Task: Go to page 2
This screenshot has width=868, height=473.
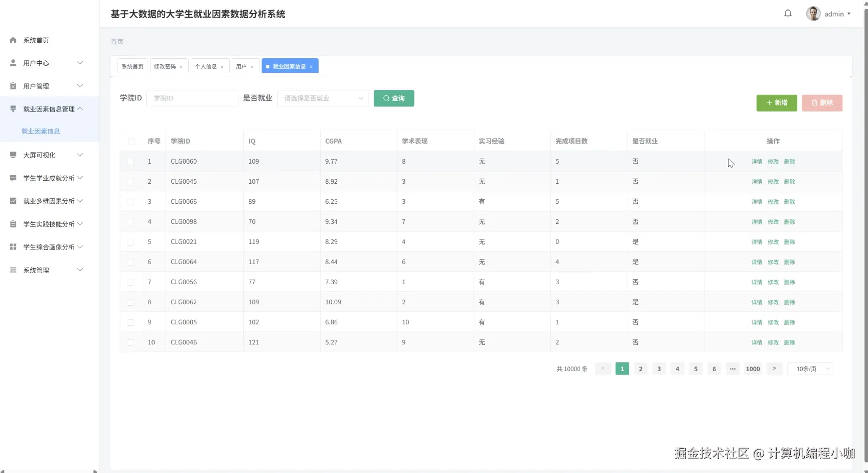Action: click(641, 369)
